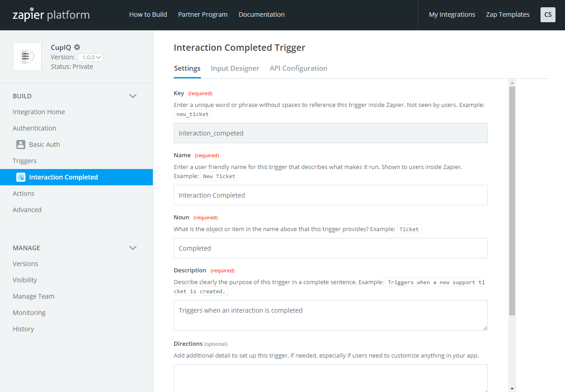Click the Interaction Completed trigger icon
The height and width of the screenshot is (392, 565).
[21, 177]
